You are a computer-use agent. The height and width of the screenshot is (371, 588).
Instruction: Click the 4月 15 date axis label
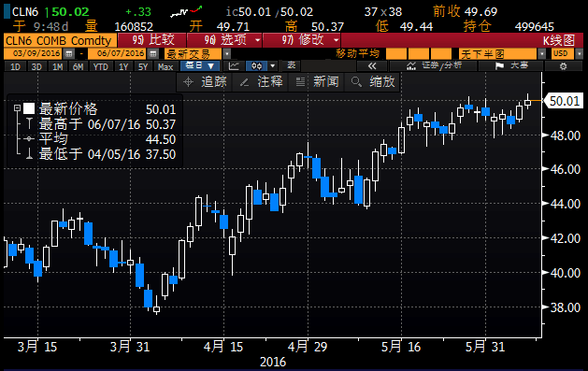223,347
